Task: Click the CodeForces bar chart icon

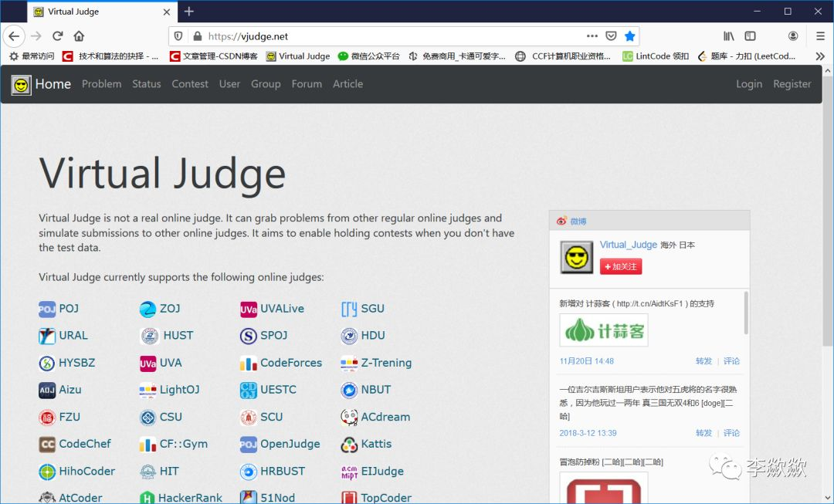Action: [x=249, y=363]
